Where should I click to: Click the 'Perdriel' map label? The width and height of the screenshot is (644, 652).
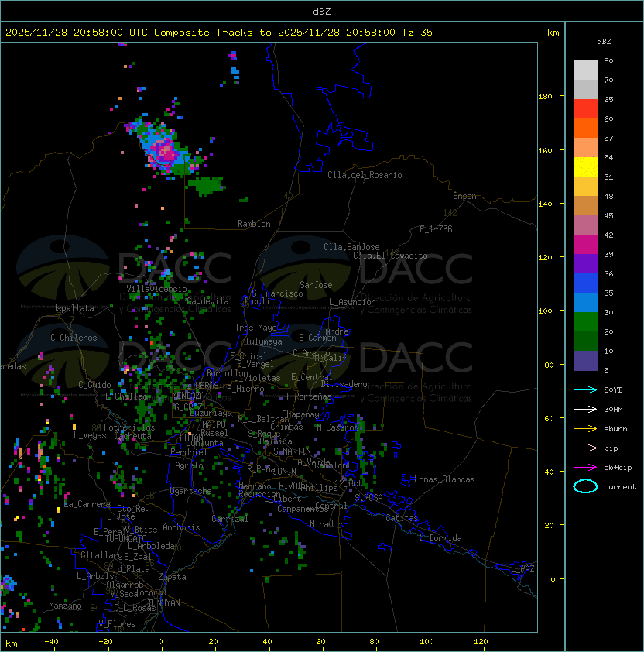click(x=189, y=452)
